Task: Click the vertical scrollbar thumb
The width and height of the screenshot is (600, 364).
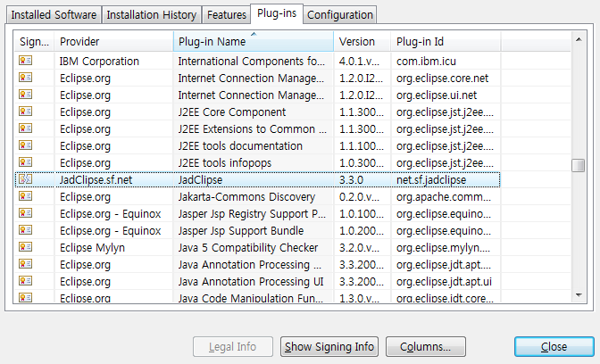Action: click(579, 166)
